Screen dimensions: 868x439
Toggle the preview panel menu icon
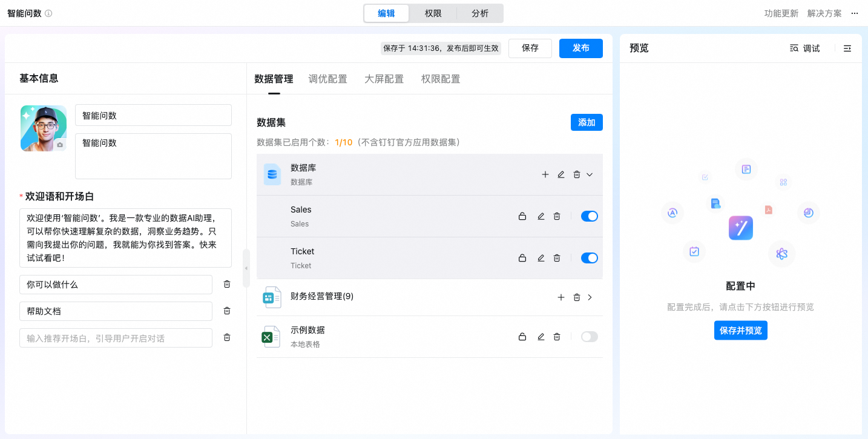(847, 48)
